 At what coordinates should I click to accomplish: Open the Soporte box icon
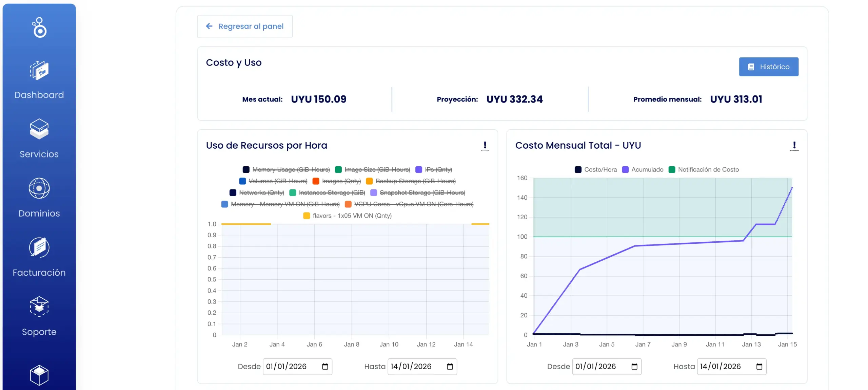click(x=39, y=306)
